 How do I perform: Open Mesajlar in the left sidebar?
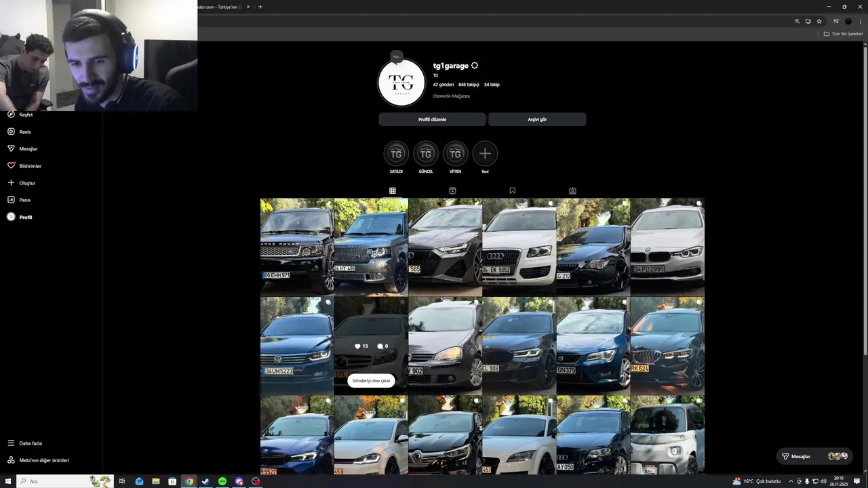tap(22, 148)
